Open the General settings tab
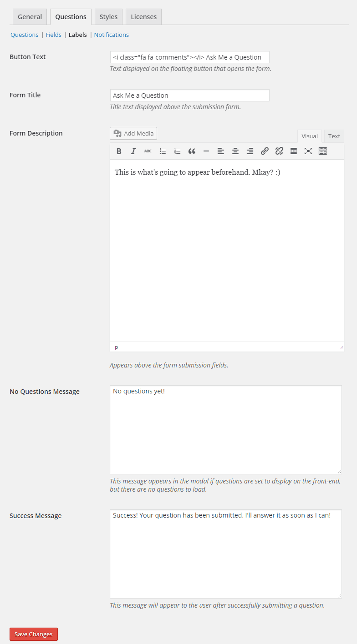Screen dimensions: 357x644 (30, 17)
